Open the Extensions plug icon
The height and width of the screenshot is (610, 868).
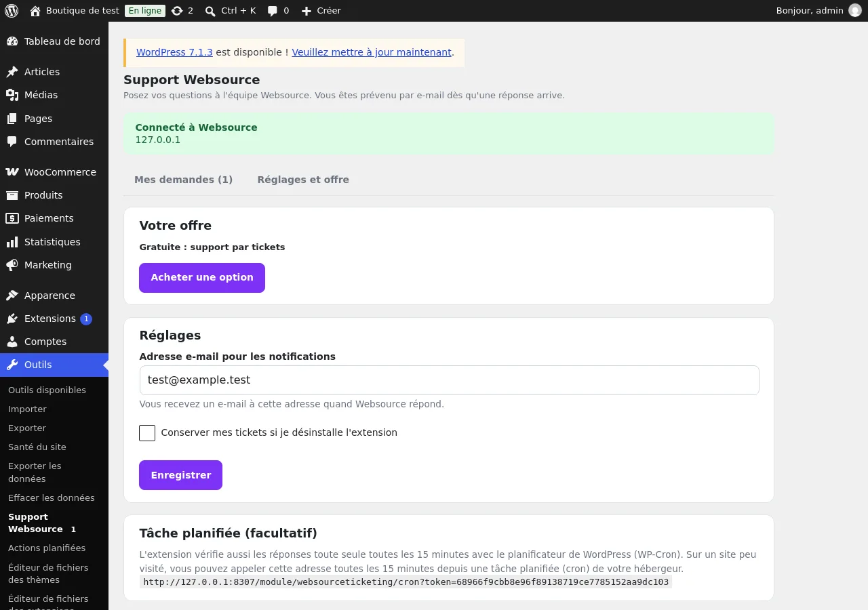click(12, 319)
